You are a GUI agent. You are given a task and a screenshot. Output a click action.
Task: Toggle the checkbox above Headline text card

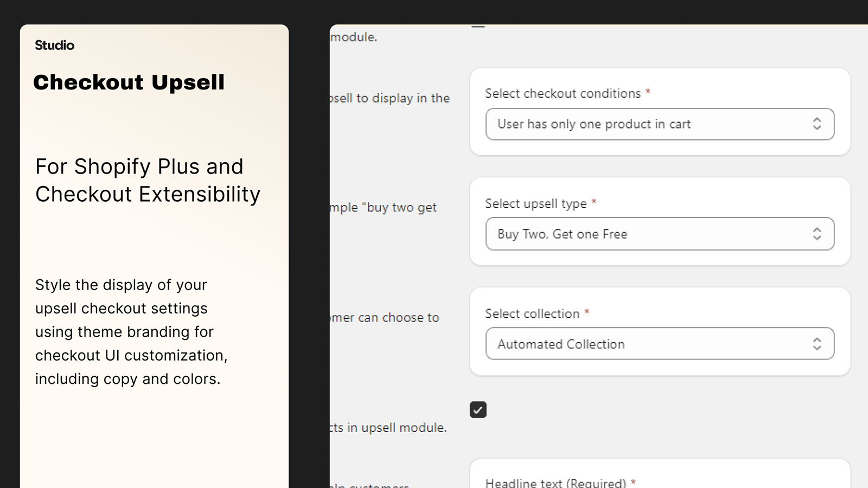pyautogui.click(x=477, y=410)
